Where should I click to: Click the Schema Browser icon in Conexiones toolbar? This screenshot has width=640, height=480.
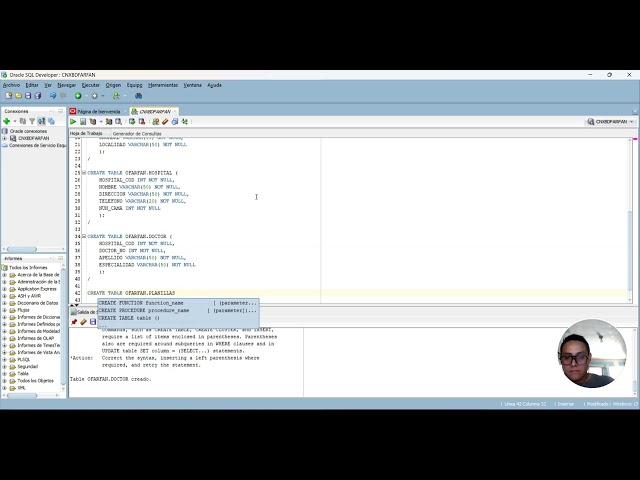point(41,121)
